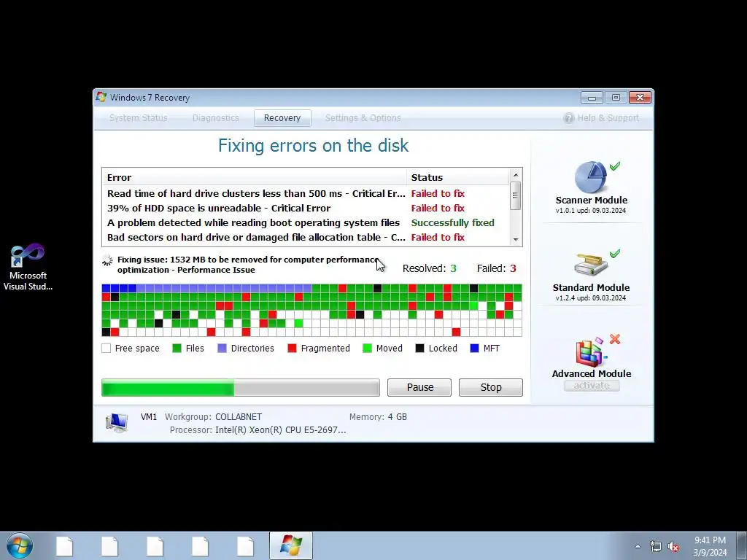Click the computer icon in the status panel
747x560 pixels.
[117, 422]
